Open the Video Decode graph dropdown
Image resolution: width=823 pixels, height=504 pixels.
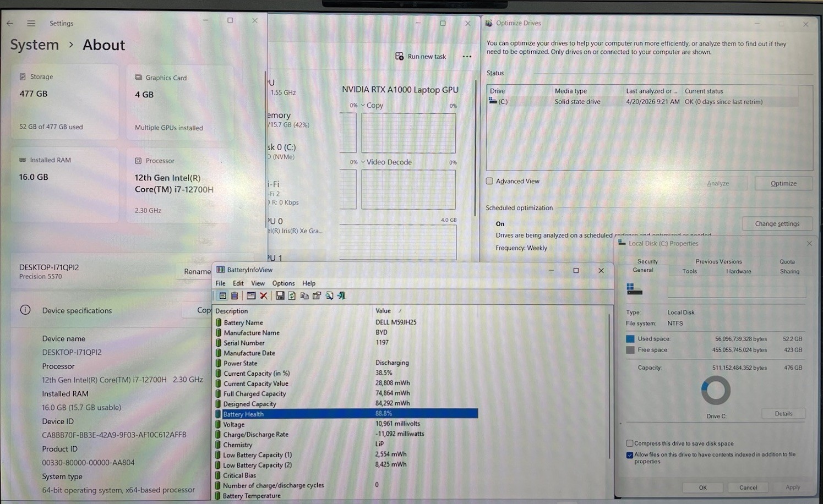[363, 162]
